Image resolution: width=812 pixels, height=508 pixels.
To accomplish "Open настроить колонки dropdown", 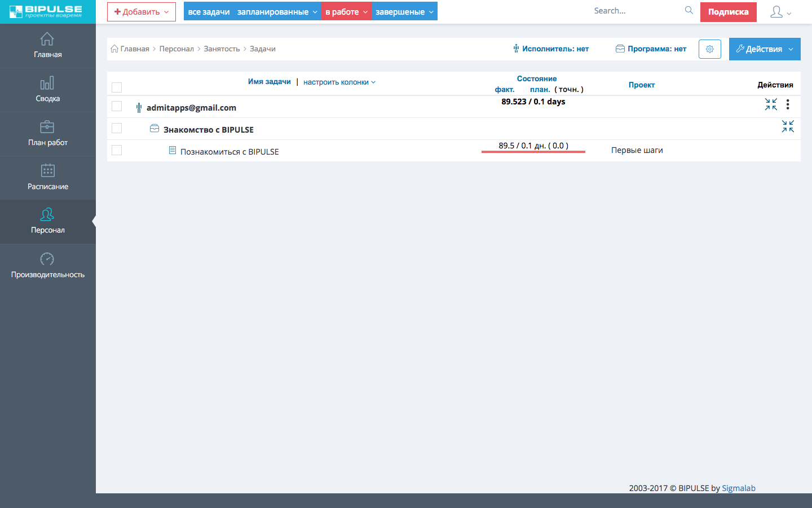I will [x=339, y=82].
